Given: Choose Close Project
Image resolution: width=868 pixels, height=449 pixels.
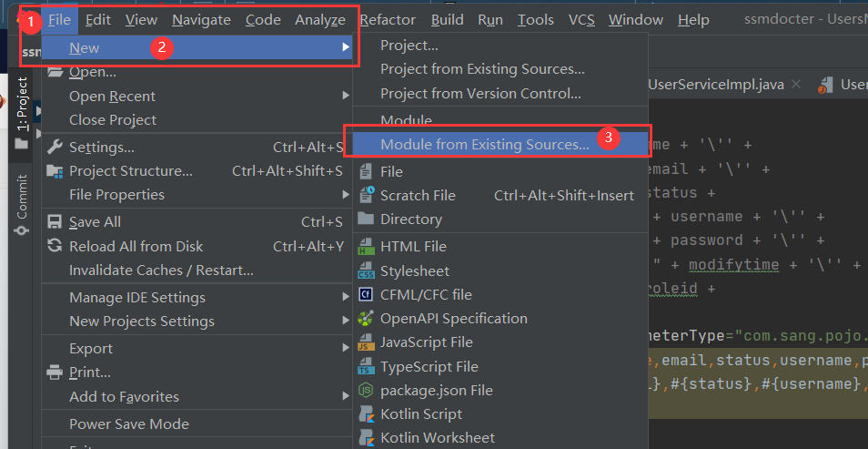Looking at the screenshot, I should pyautogui.click(x=197, y=119).
